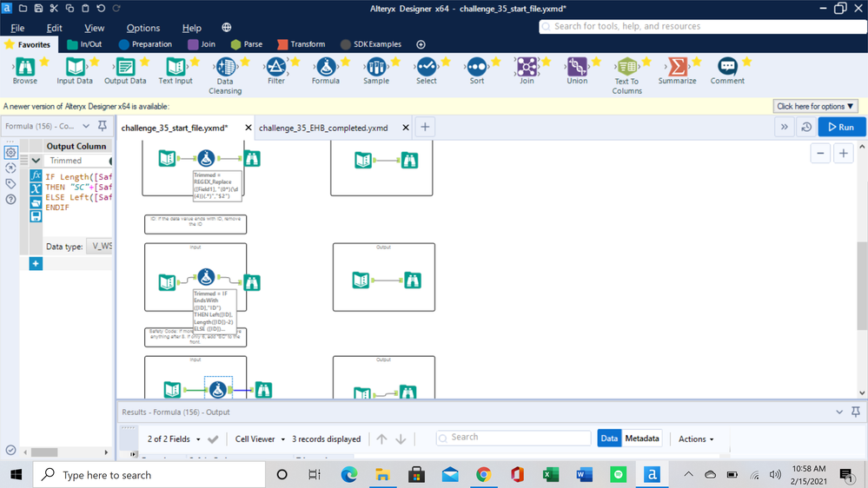Click the canvas vertical scrollbar thumb
Image resolution: width=868 pixels, height=488 pixels.
click(862, 286)
